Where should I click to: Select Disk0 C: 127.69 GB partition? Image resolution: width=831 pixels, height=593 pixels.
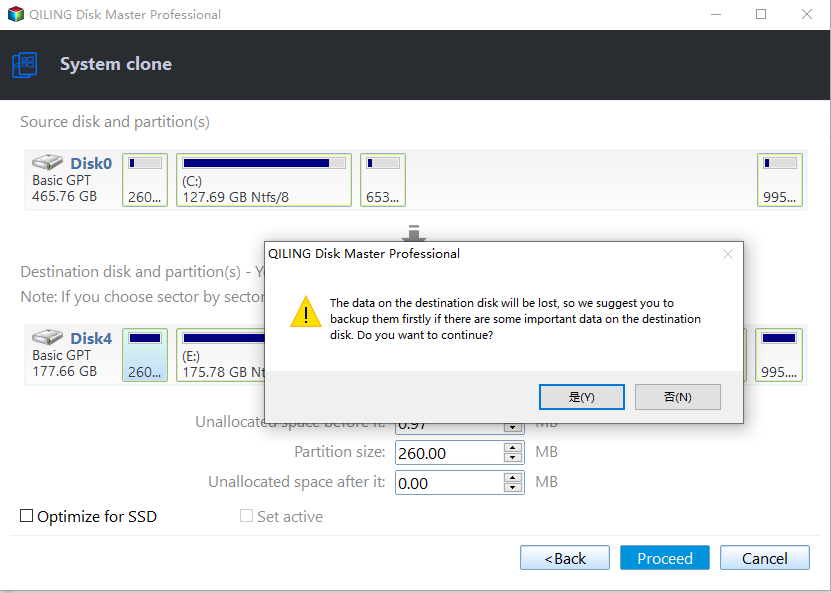point(264,180)
